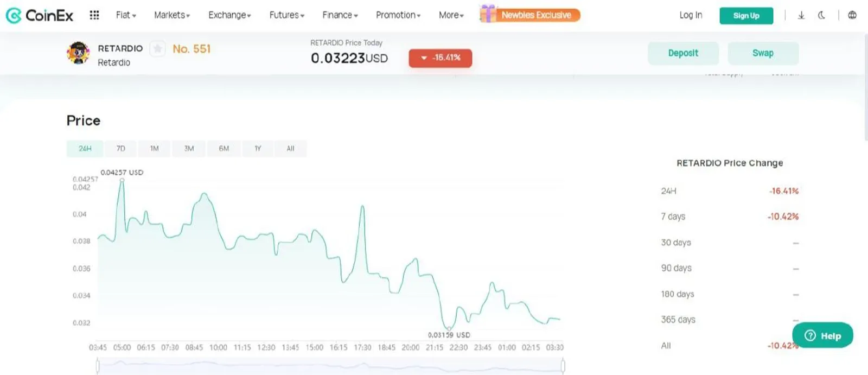Click the Log In link
868x375 pixels.
pos(691,15)
